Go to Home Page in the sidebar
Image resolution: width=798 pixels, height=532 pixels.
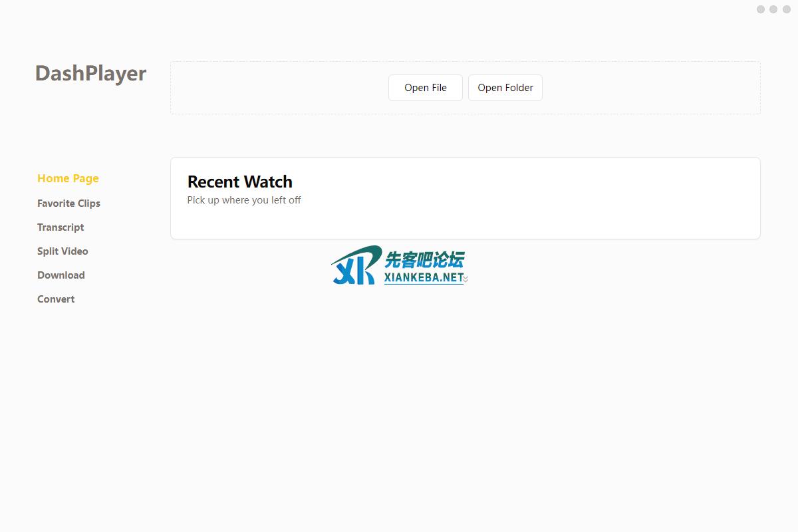pyautogui.click(x=68, y=178)
